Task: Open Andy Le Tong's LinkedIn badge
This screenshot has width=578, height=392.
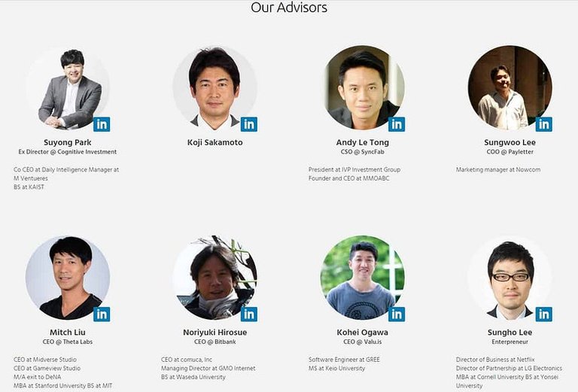Action: coord(397,124)
